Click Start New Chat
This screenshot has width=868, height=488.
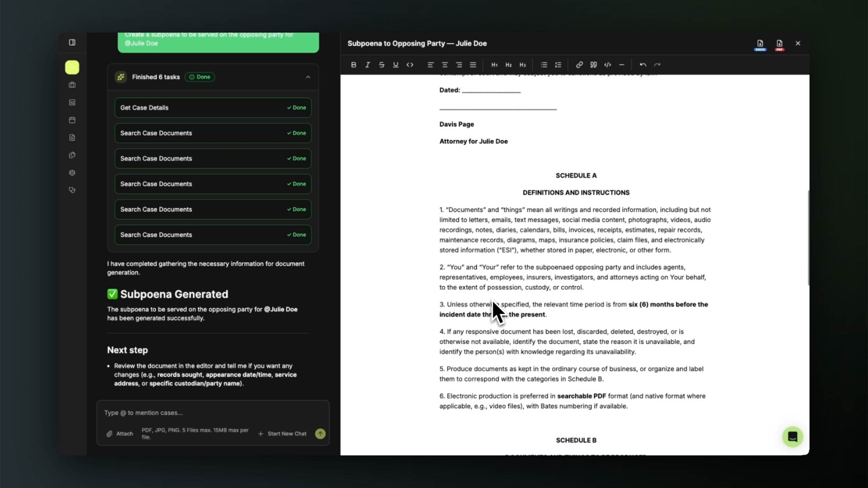pos(283,434)
